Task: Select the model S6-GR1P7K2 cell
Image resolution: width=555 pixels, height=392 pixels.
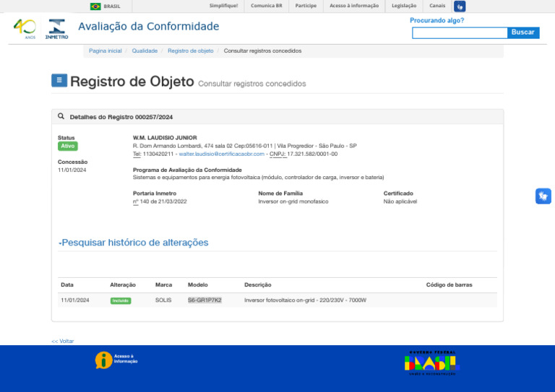Action: 205,300
